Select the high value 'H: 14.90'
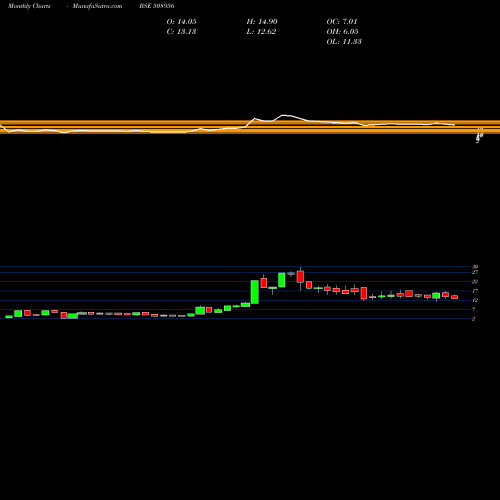This screenshot has width=500, height=500. pyautogui.click(x=262, y=22)
